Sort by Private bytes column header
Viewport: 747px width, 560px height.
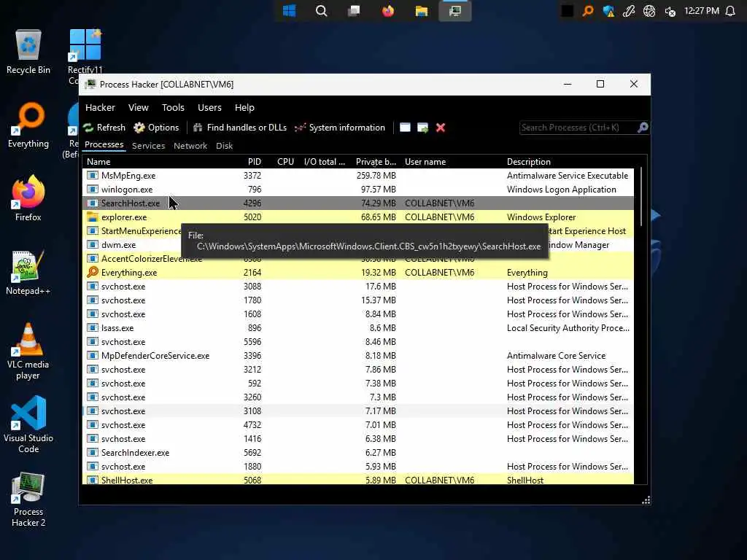[x=376, y=162]
